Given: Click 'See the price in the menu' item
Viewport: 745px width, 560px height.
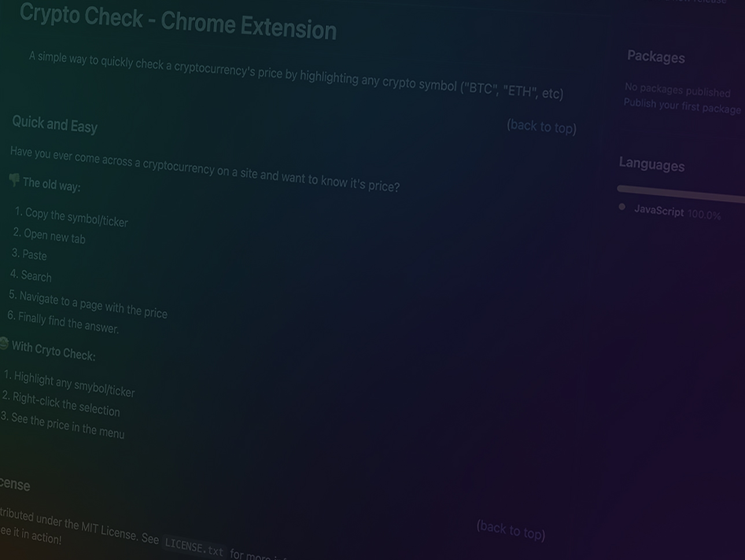Looking at the screenshot, I should [68, 426].
